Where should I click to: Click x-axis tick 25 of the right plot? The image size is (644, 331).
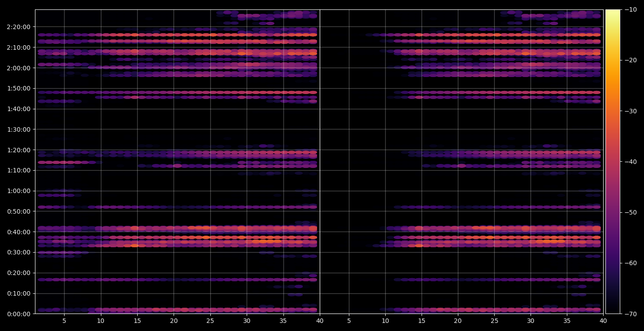pos(494,321)
